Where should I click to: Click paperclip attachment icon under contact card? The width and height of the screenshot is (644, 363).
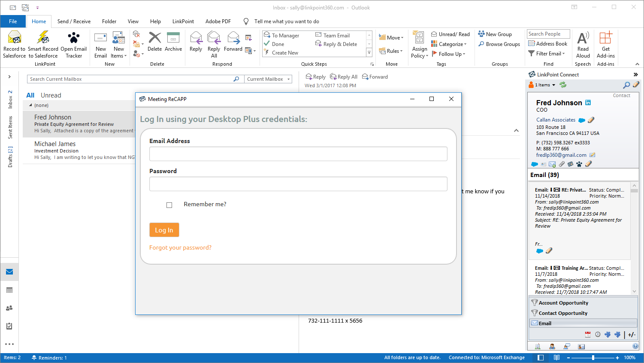pyautogui.click(x=562, y=164)
